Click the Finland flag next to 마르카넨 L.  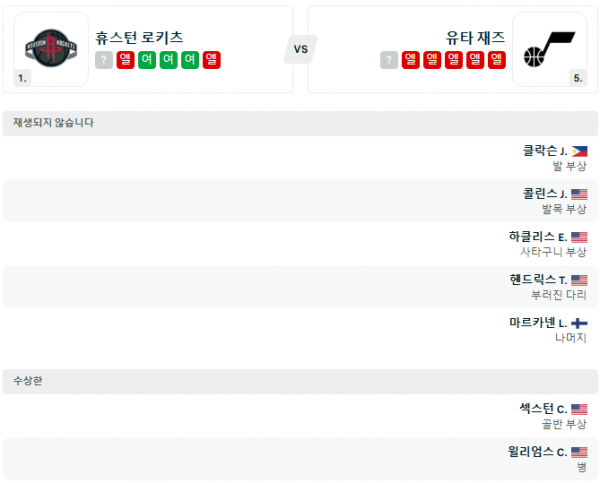click(579, 323)
